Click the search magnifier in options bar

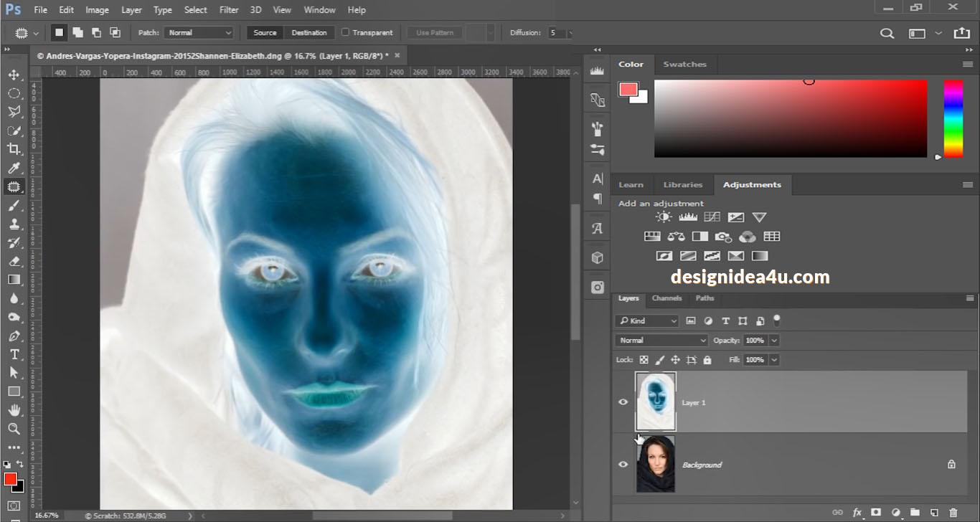(x=887, y=33)
